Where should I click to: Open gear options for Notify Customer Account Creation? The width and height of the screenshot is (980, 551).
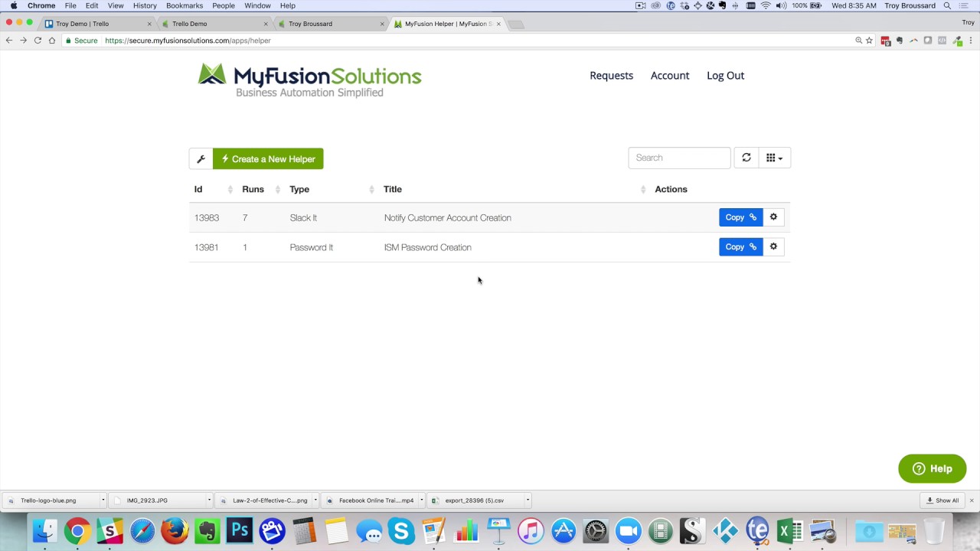coord(773,217)
